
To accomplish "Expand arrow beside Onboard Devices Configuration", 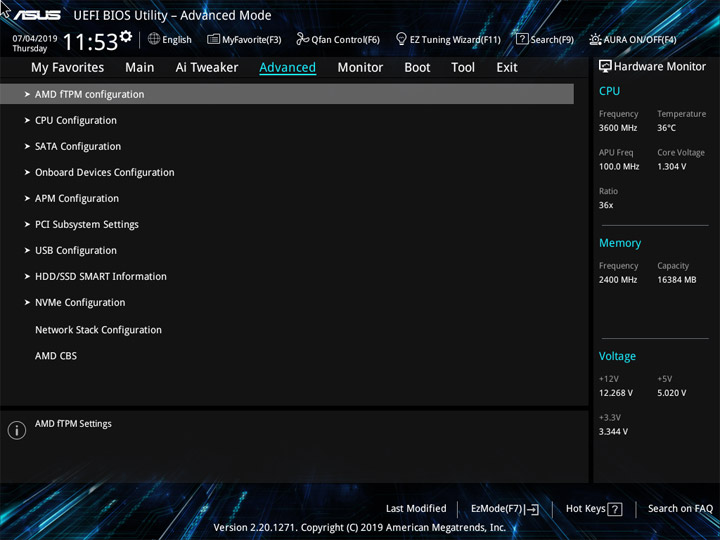I will click(27, 173).
